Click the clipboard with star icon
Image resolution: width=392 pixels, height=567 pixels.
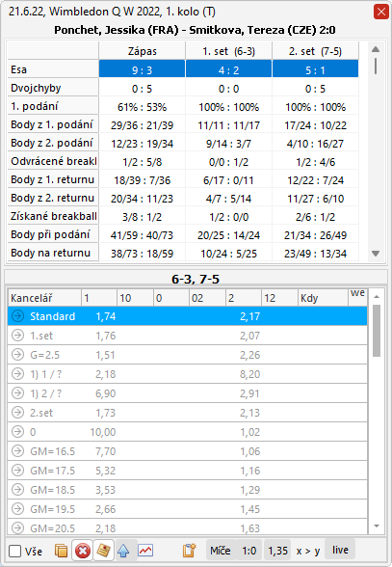tap(189, 551)
